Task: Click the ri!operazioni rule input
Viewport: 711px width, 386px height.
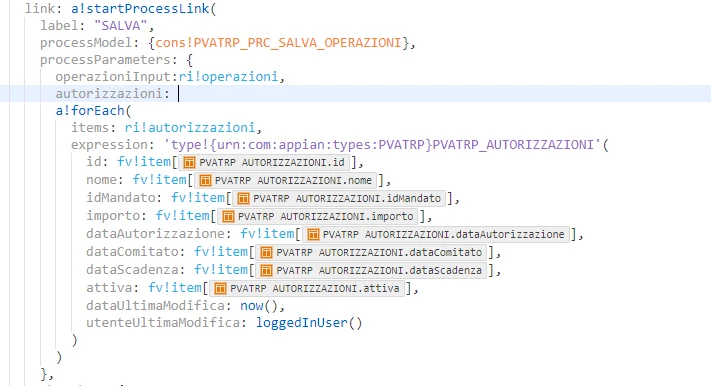Action: (228, 77)
